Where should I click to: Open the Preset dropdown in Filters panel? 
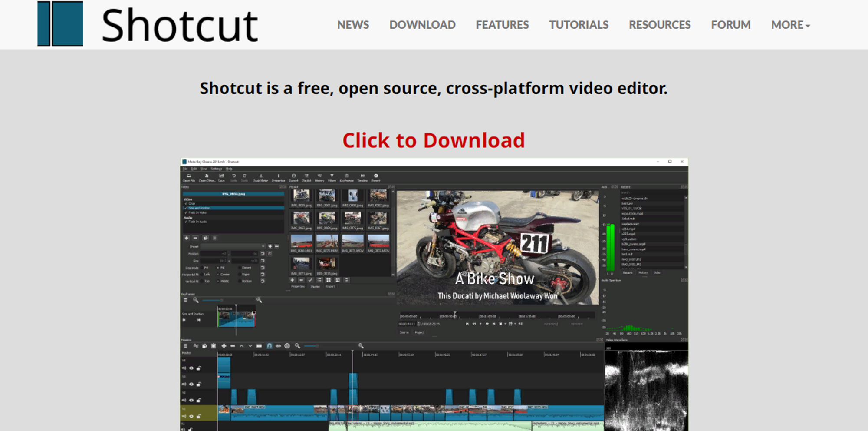[x=233, y=246]
